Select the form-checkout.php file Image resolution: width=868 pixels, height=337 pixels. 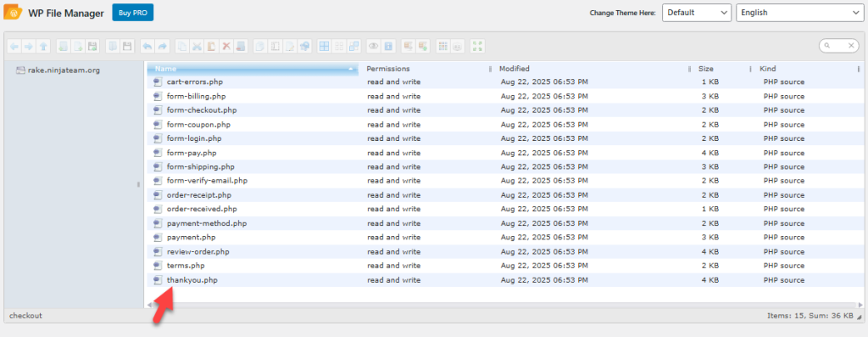tap(504, 110)
